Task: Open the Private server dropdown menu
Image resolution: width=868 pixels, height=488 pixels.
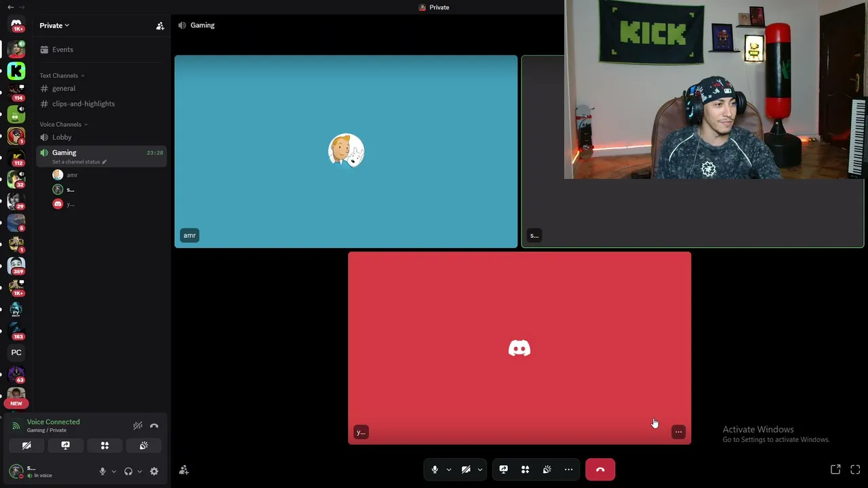Action: tap(54, 26)
